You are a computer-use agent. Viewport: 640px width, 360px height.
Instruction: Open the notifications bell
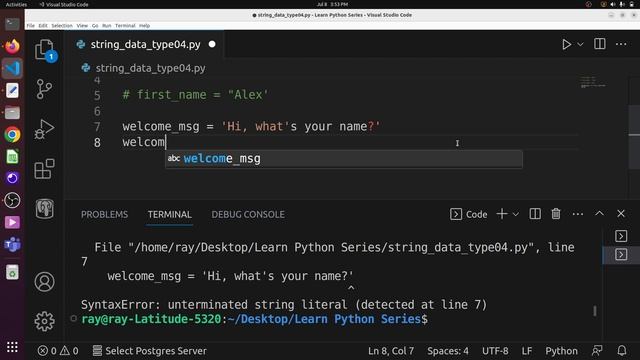click(622, 350)
